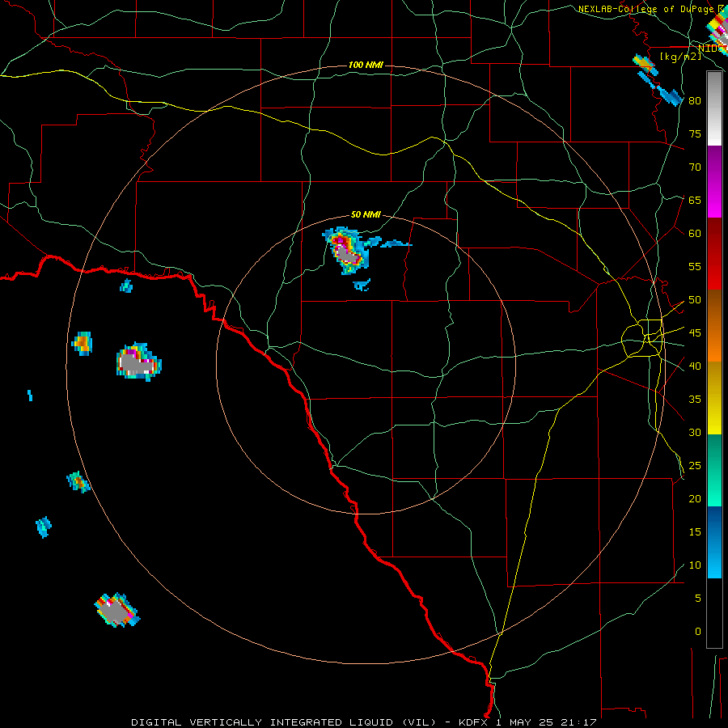This screenshot has height=728, width=728.
Task: Pick the teal-green band of the VIL legend
Action: tap(714, 470)
